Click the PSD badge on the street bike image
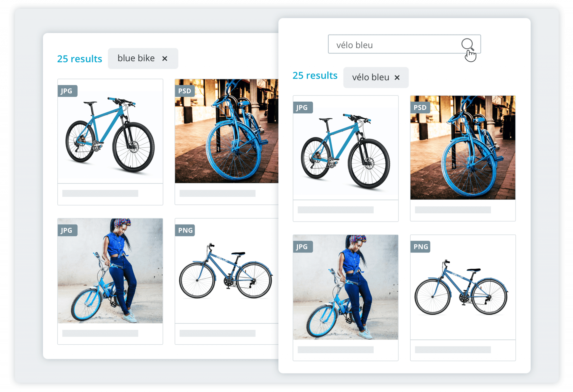 tap(185, 91)
